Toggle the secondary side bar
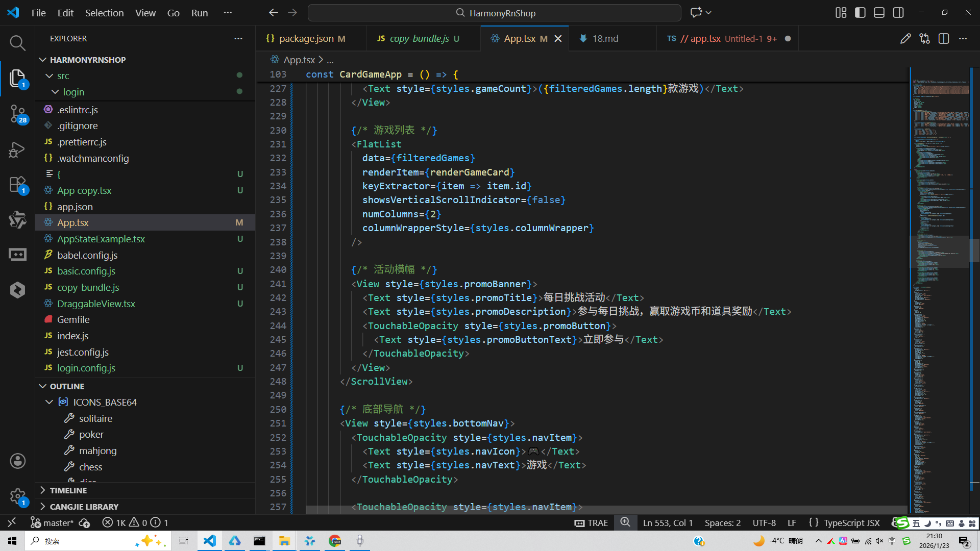This screenshot has height=551, width=980. (x=898, y=13)
